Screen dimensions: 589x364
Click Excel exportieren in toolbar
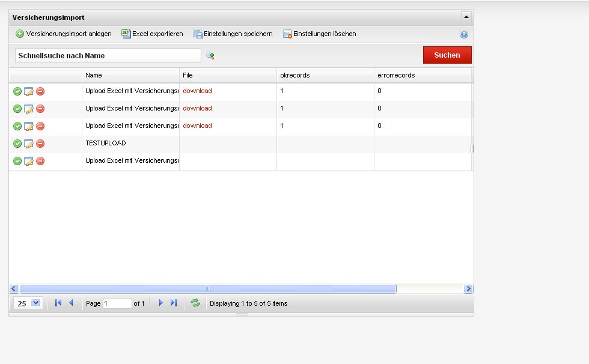click(152, 34)
